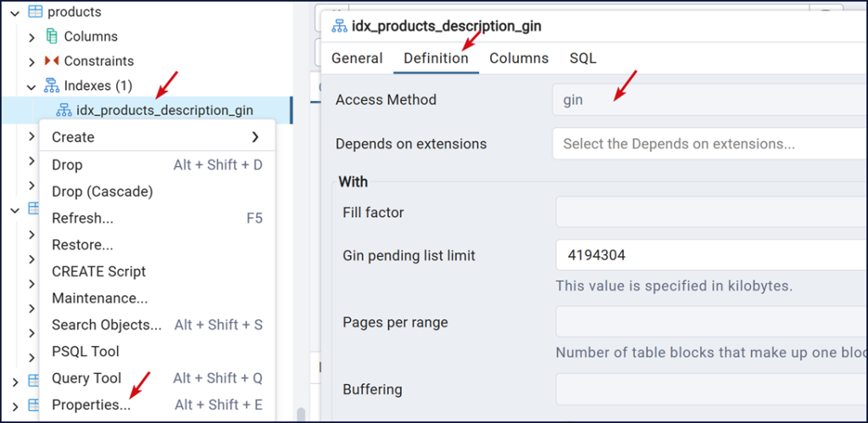
Task: Click the Constraints node icon
Action: point(52,61)
